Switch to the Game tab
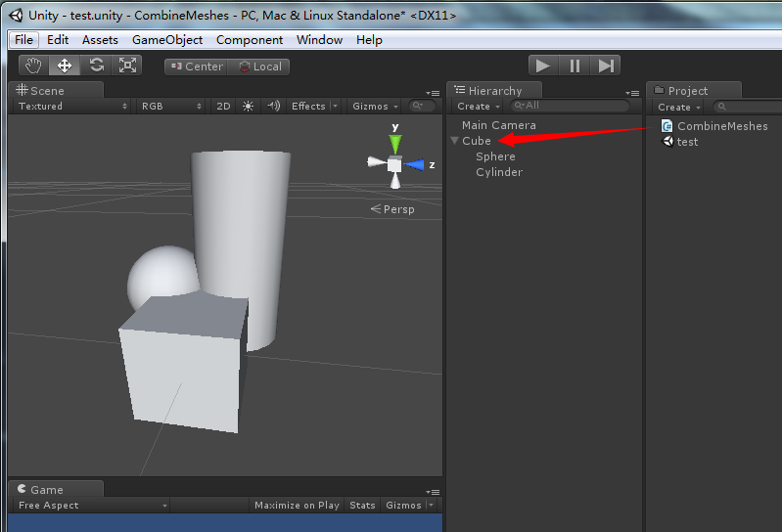Viewport: 782px width, 532px height. coord(56,490)
